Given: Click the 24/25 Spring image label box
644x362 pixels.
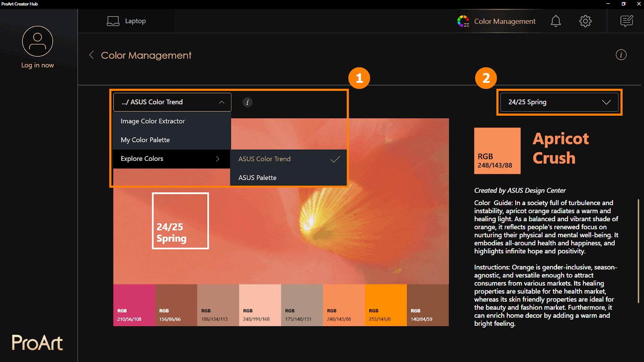Looking at the screenshot, I should tap(180, 221).
